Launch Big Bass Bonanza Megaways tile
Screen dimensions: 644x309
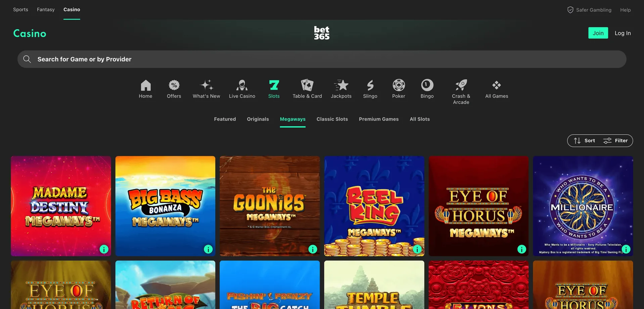click(165, 206)
